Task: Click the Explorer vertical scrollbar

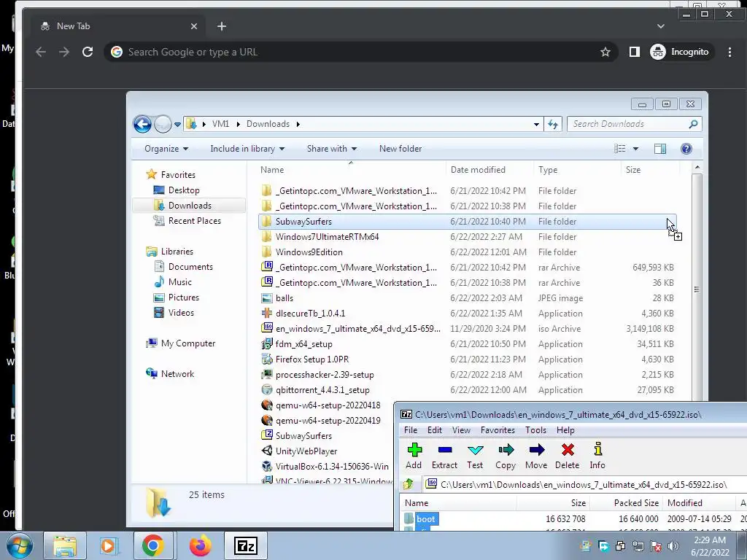Action: [x=697, y=289]
